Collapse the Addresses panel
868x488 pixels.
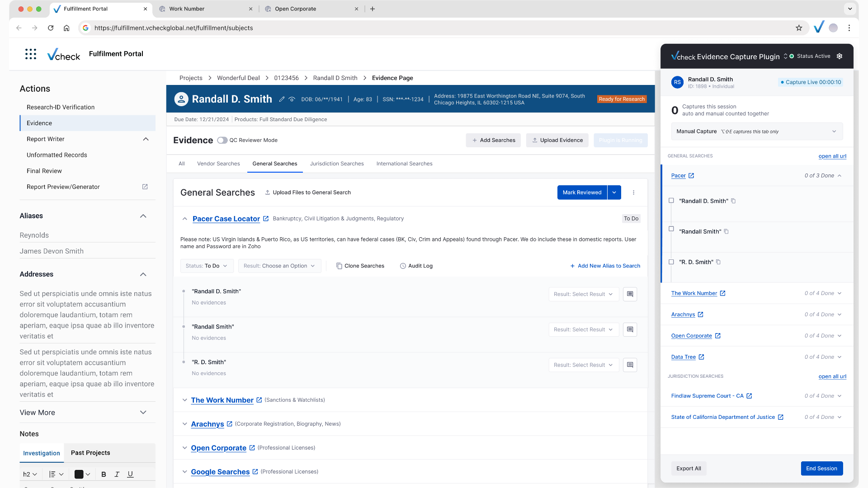pos(143,274)
